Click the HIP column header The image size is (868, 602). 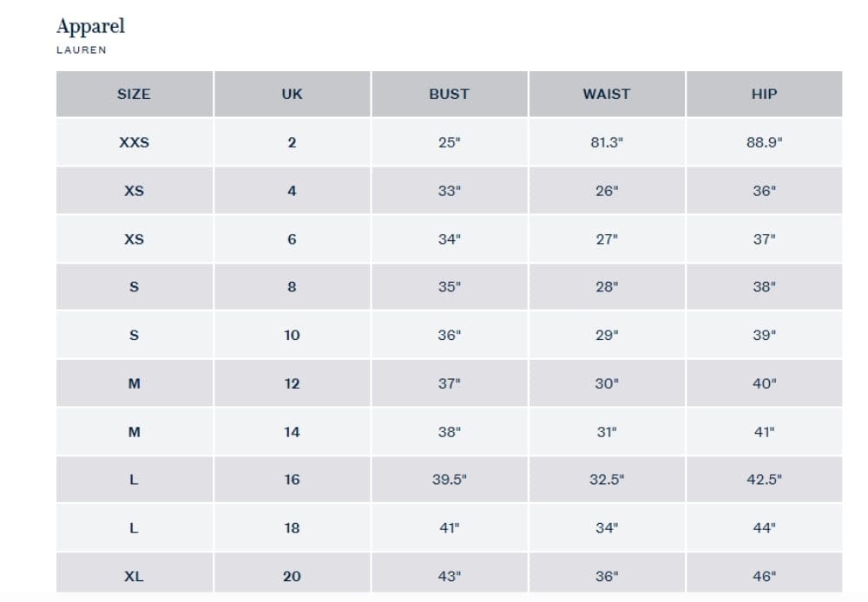(x=765, y=94)
